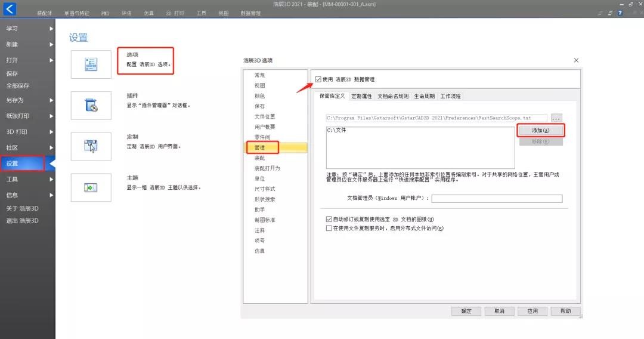Open the PMI ribbon tab
This screenshot has height=339, width=644.
(105, 13)
